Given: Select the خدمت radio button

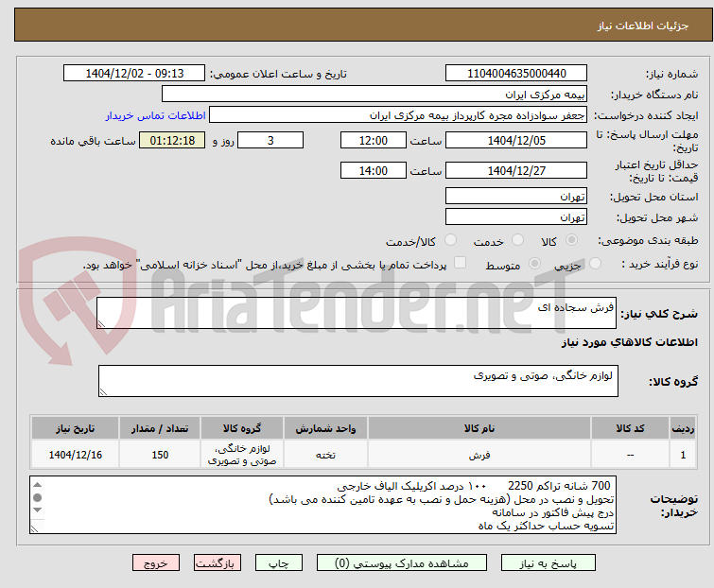Looking at the screenshot, I should 517,240.
